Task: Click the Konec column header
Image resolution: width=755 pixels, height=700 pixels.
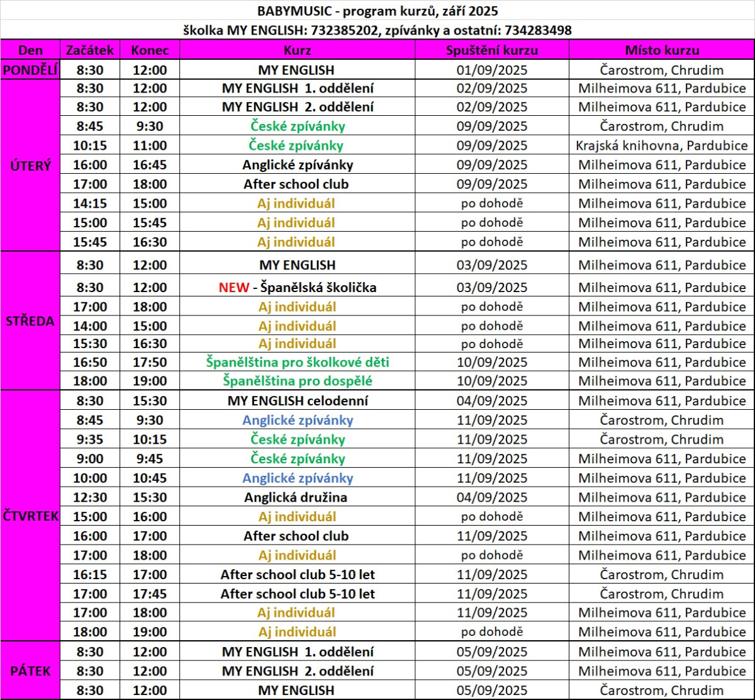Action: tap(150, 50)
